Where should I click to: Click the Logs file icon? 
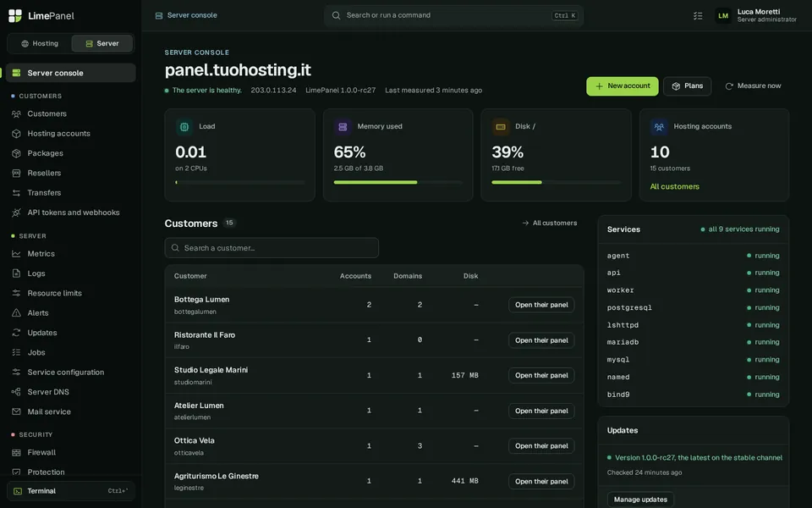pos(17,273)
